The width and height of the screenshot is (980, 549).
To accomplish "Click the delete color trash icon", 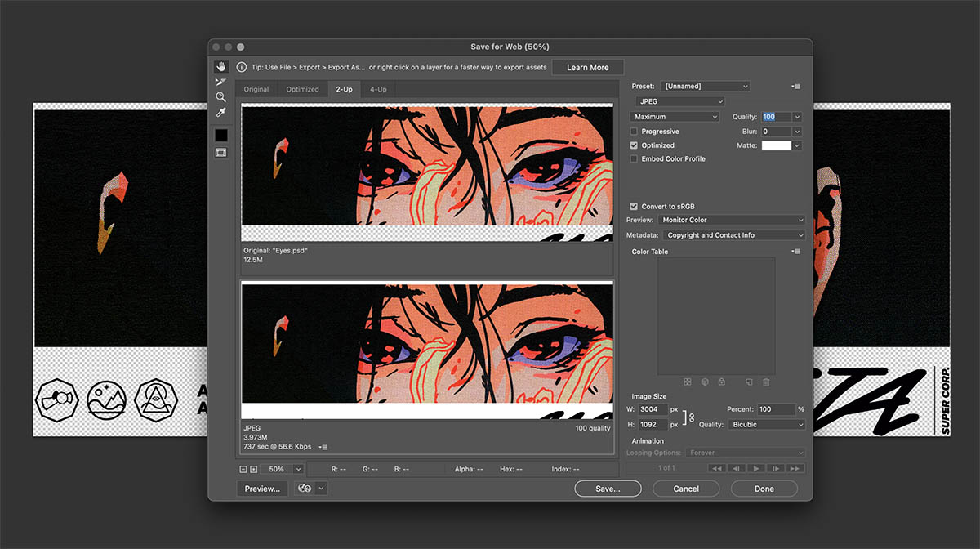I will click(766, 382).
